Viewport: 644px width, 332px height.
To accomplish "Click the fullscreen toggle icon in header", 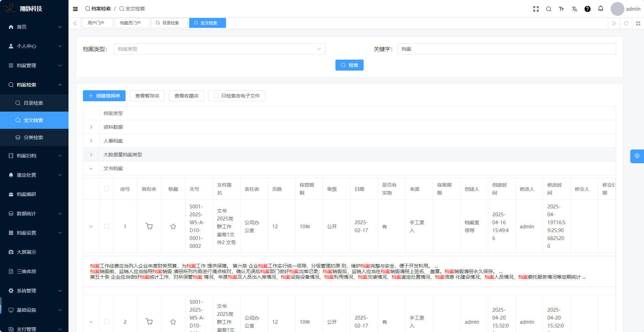I will coord(536,9).
